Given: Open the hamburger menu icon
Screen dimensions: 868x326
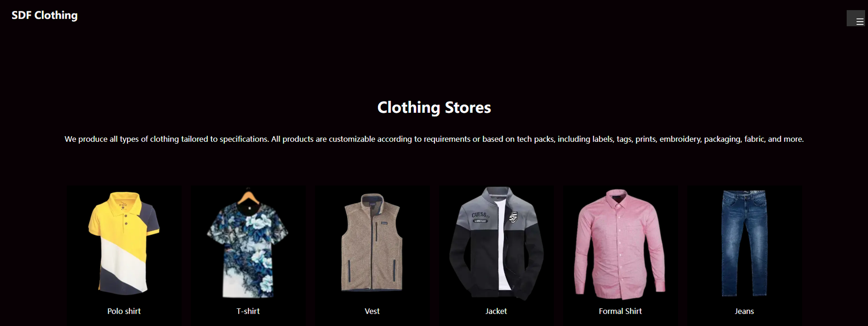Looking at the screenshot, I should (x=855, y=18).
